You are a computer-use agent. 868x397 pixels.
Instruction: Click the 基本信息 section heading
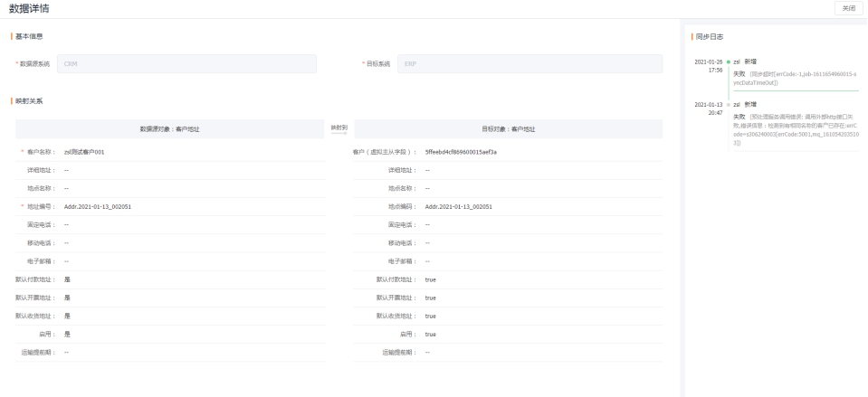29,36
